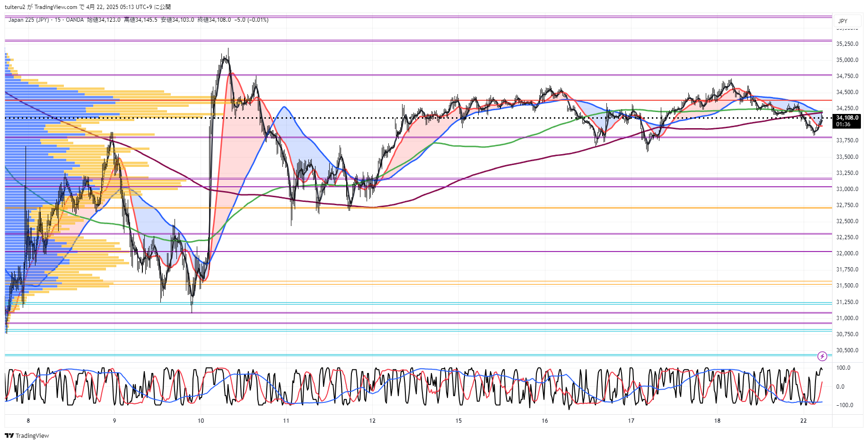The image size is (868, 444).
Task: Click the date label 17 on time axis
Action: point(631,420)
